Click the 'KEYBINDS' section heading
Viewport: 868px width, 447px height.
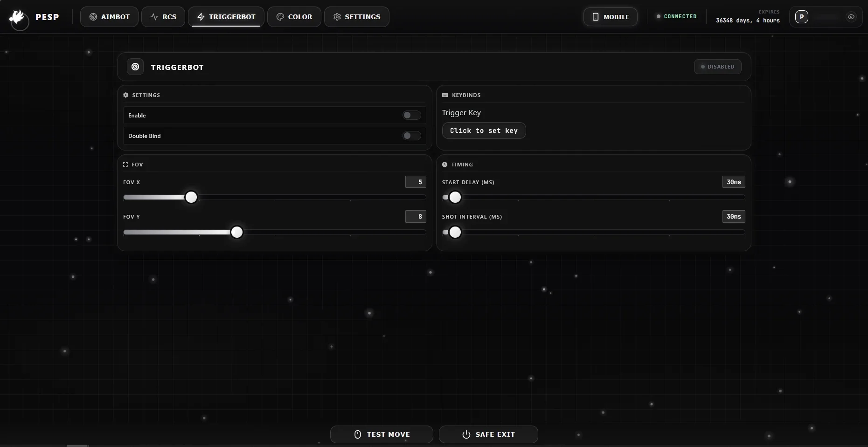click(x=466, y=95)
